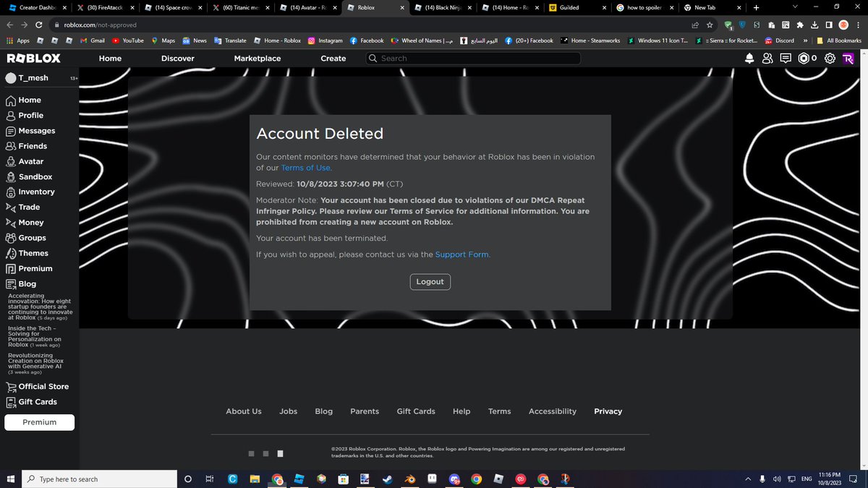Click the Windows taskbar search box
Image resolution: width=868 pixels, height=488 pixels.
(x=100, y=479)
